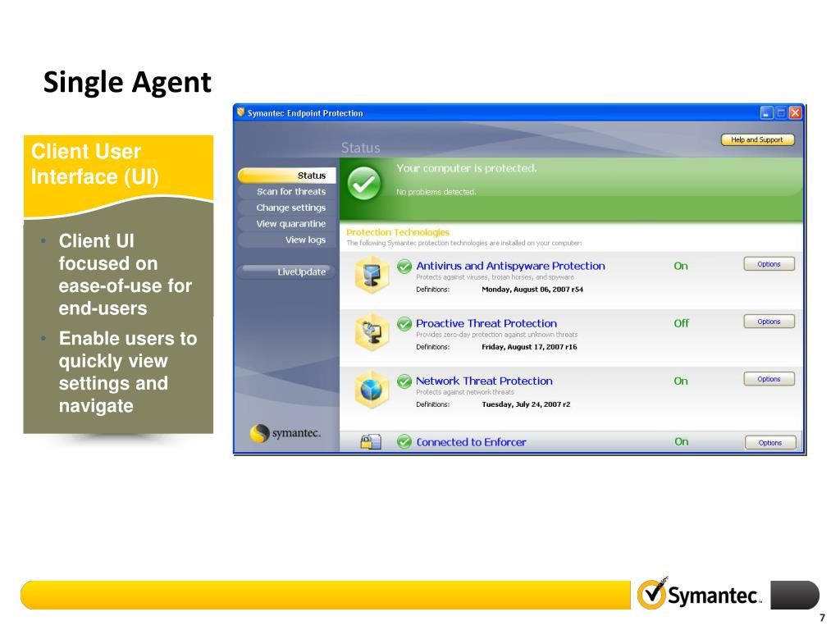This screenshot has height=630, width=840.
Task: Open Change settings in the sidebar
Action: coord(286,208)
